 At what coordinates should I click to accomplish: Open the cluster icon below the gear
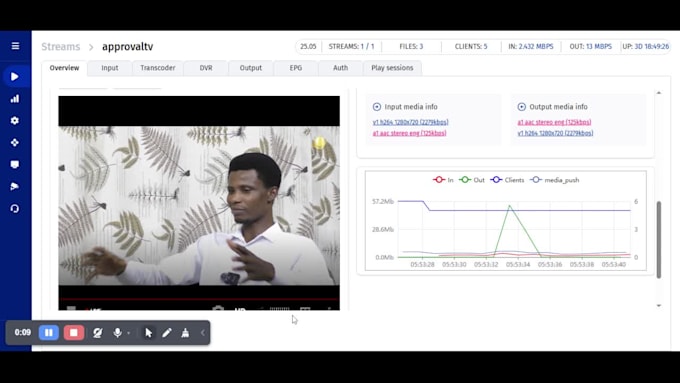(15, 143)
